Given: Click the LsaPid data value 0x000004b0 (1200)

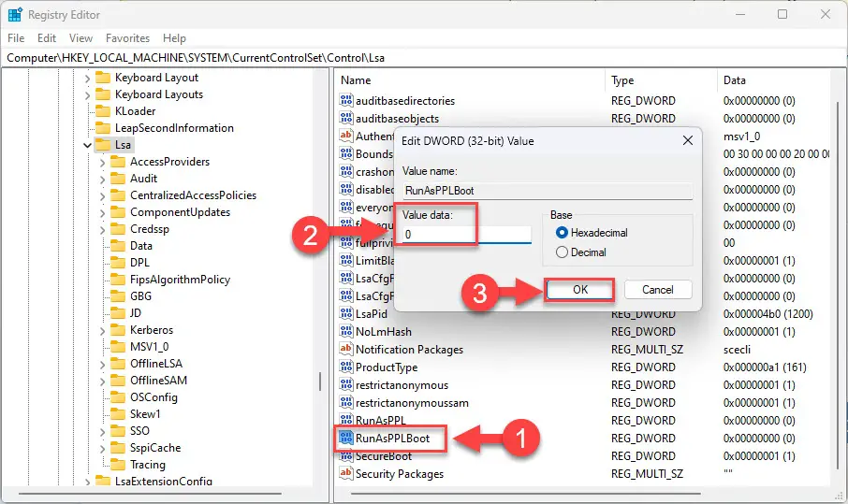Looking at the screenshot, I should [768, 314].
